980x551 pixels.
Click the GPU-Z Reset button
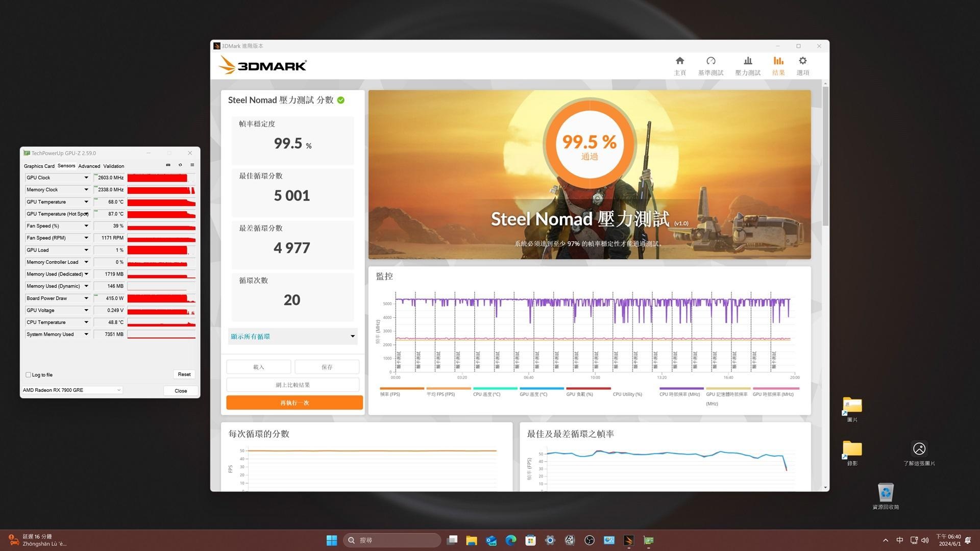pos(184,374)
